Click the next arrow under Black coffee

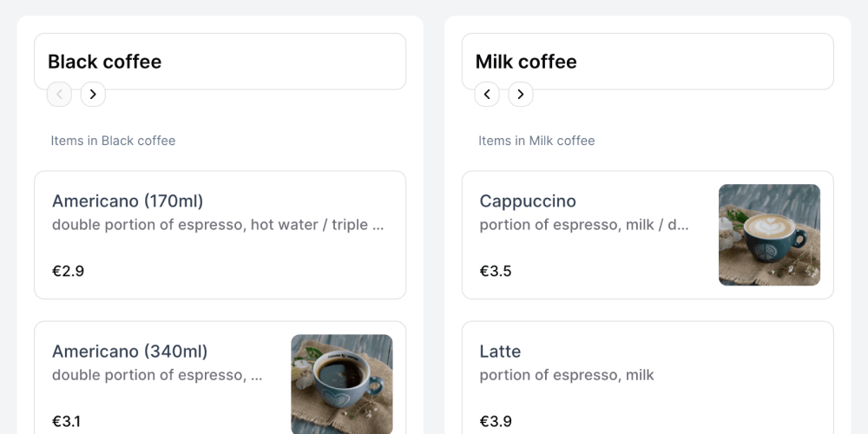click(x=93, y=94)
